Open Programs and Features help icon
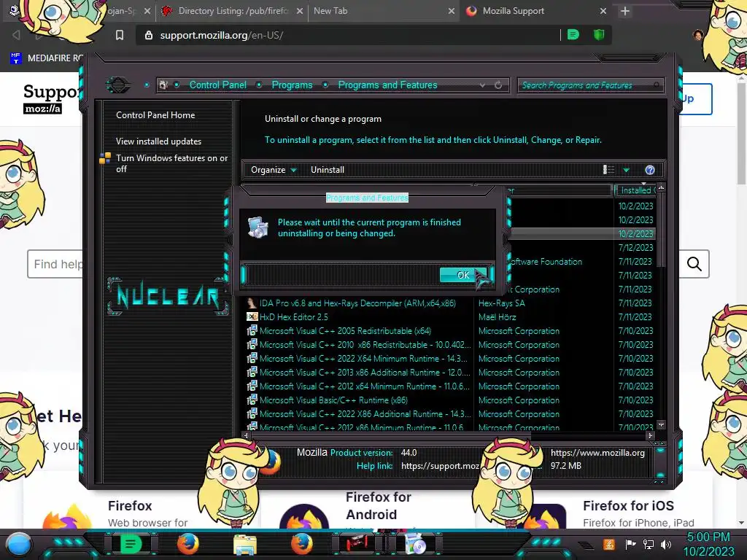Screen dimensions: 747x560 pos(649,170)
